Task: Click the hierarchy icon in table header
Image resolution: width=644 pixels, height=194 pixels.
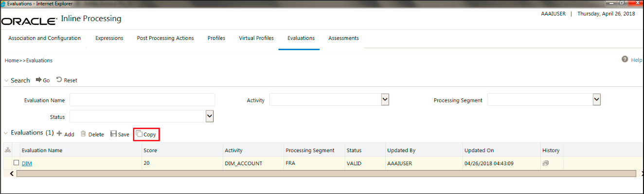Action: click(x=7, y=150)
